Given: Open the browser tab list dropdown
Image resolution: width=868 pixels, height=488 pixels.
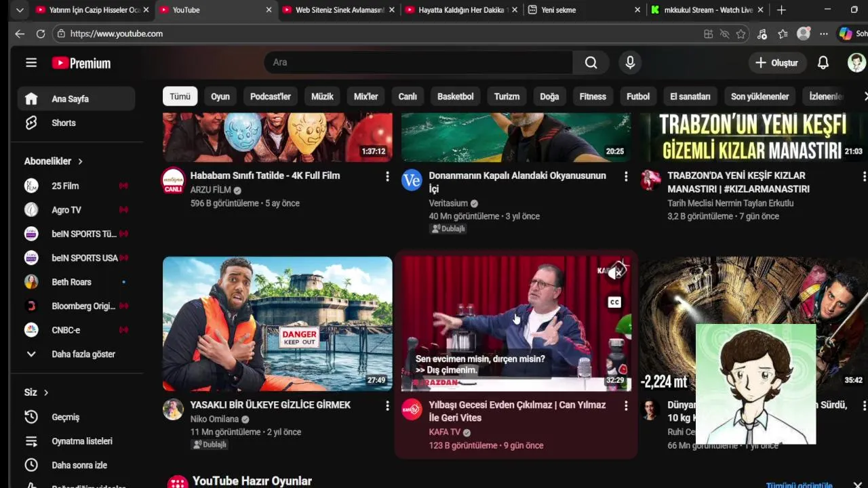Looking at the screenshot, I should [20, 9].
